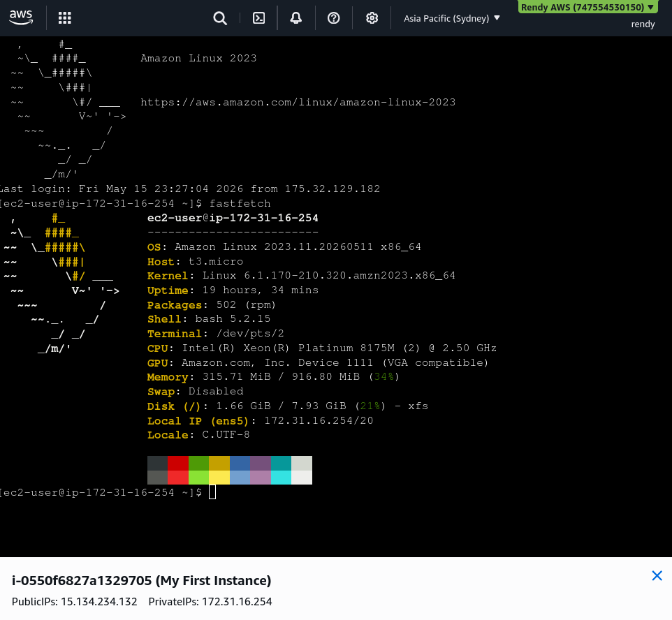Click the Swap Disabled line
The image size is (672, 620).
click(x=196, y=391)
